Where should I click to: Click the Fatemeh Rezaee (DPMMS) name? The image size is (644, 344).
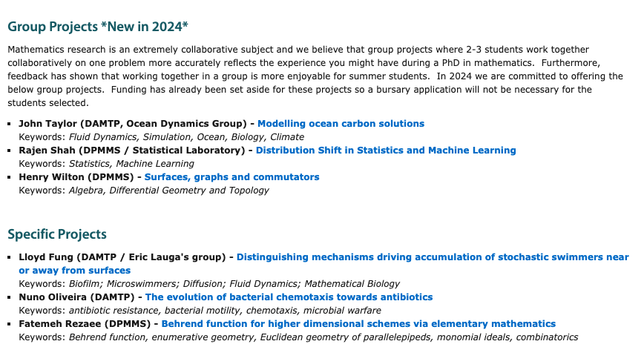(x=85, y=323)
